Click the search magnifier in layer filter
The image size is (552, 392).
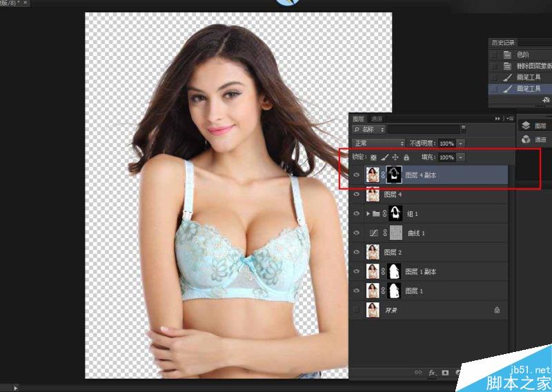pos(357,129)
